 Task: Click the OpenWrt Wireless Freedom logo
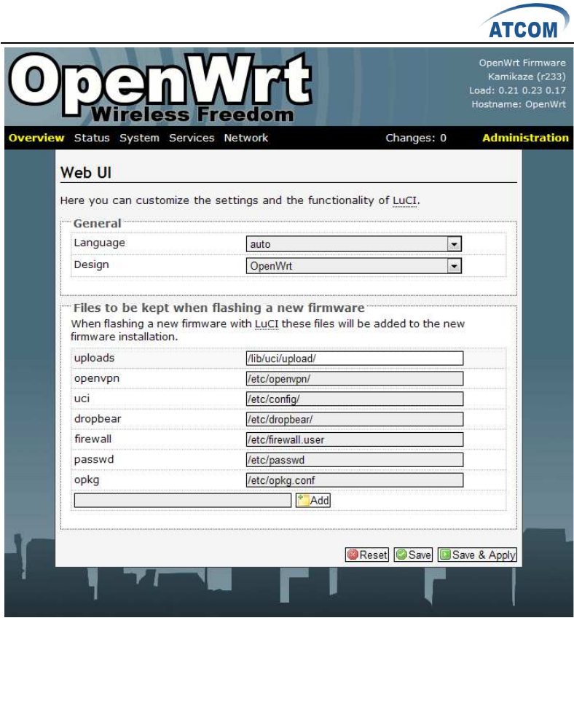click(160, 87)
